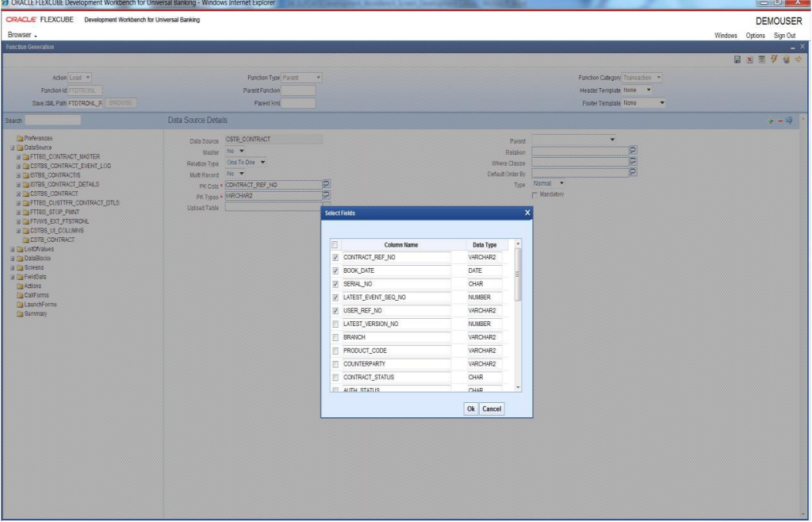Click the green plus add data source icon
The height and width of the screenshot is (522, 812).
click(771, 121)
